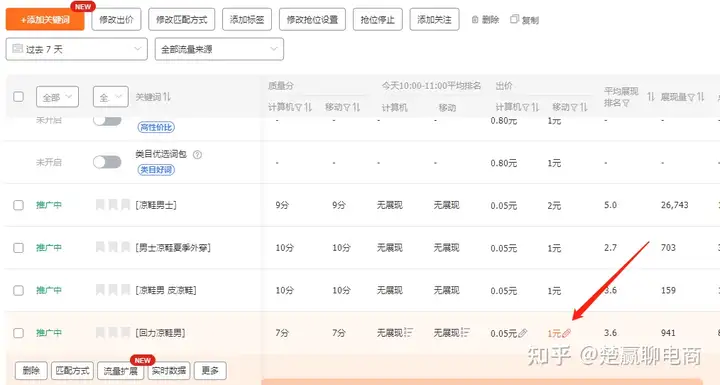Click the 添加关注 button
Screen dimensions: 720x385
[x=434, y=20]
